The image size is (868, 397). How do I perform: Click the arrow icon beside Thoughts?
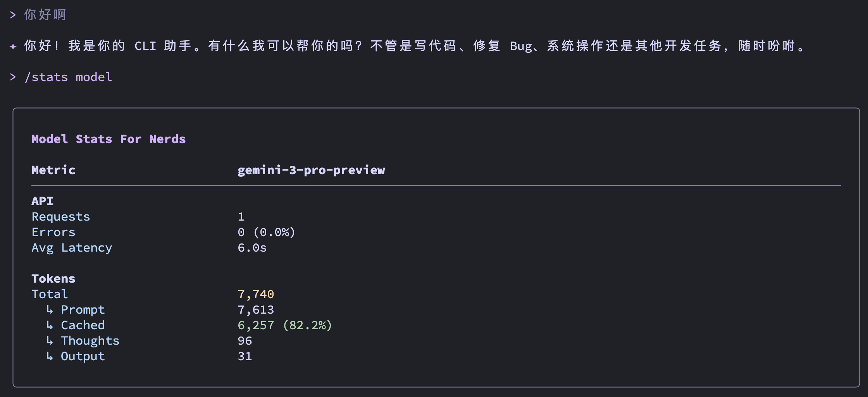coord(50,340)
